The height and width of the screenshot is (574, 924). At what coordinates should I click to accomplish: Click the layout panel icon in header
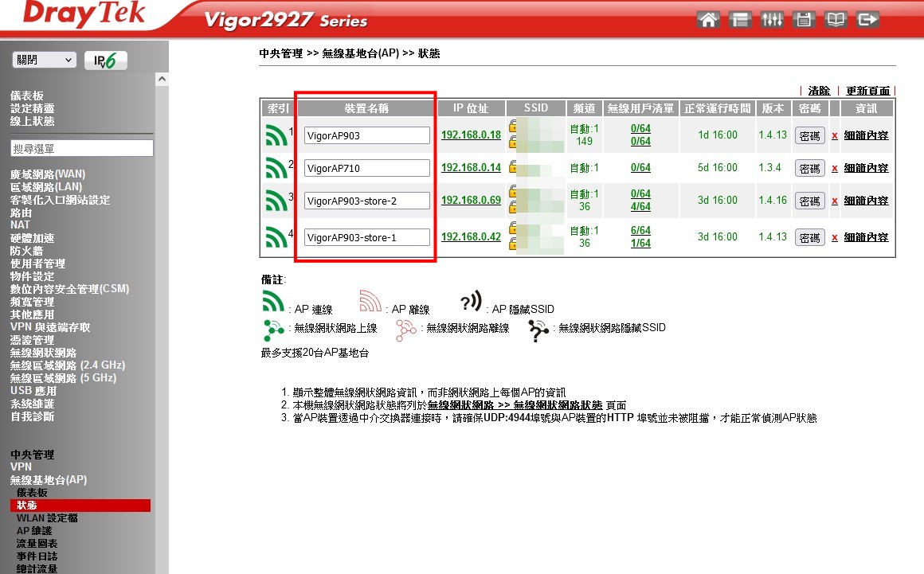point(740,20)
